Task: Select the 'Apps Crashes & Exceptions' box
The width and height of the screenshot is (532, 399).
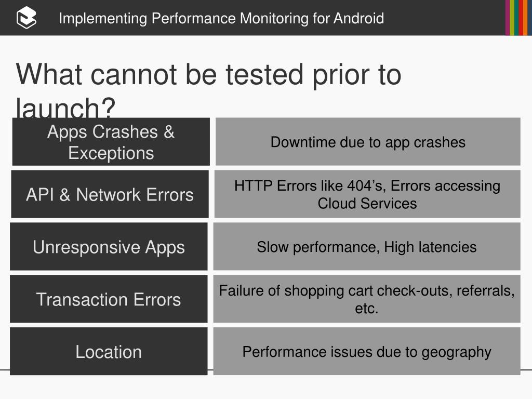Action: coord(111,142)
